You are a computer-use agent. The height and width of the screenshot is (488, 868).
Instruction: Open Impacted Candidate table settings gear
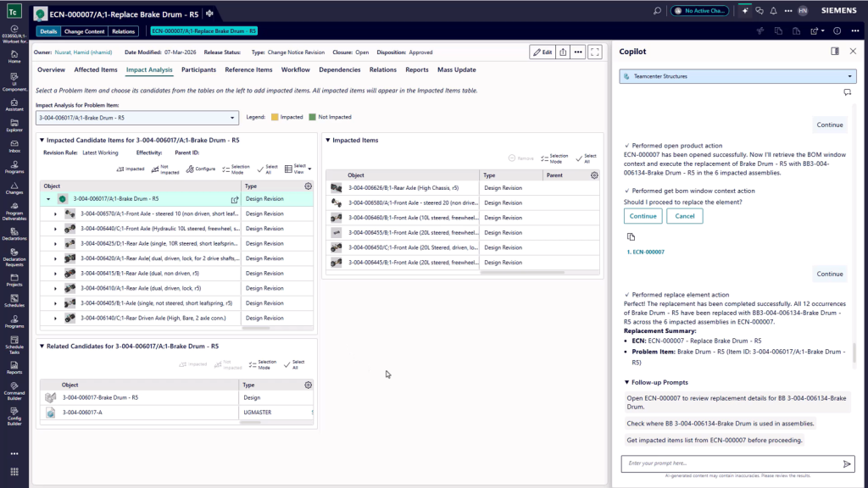(x=309, y=186)
